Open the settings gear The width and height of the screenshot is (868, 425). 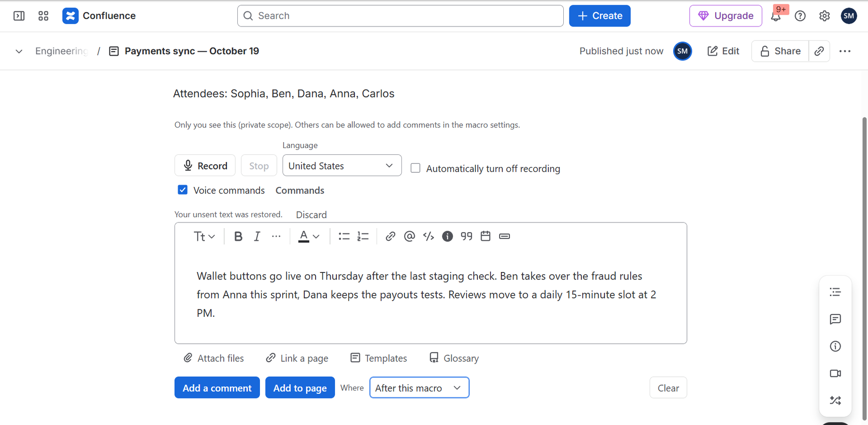[825, 16]
